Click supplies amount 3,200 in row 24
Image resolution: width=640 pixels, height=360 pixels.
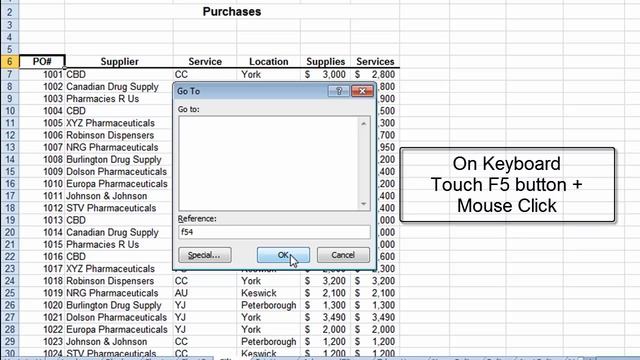pyautogui.click(x=334, y=281)
